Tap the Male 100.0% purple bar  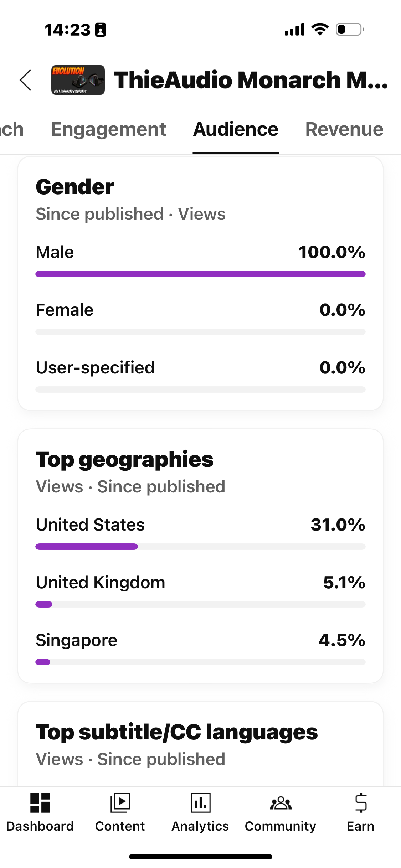pyautogui.click(x=200, y=274)
